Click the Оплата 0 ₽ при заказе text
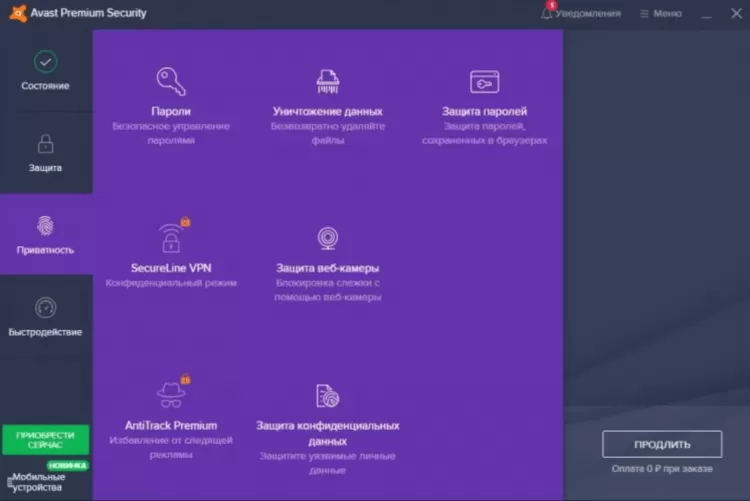This screenshot has width=750, height=501. pyautogui.click(x=662, y=469)
